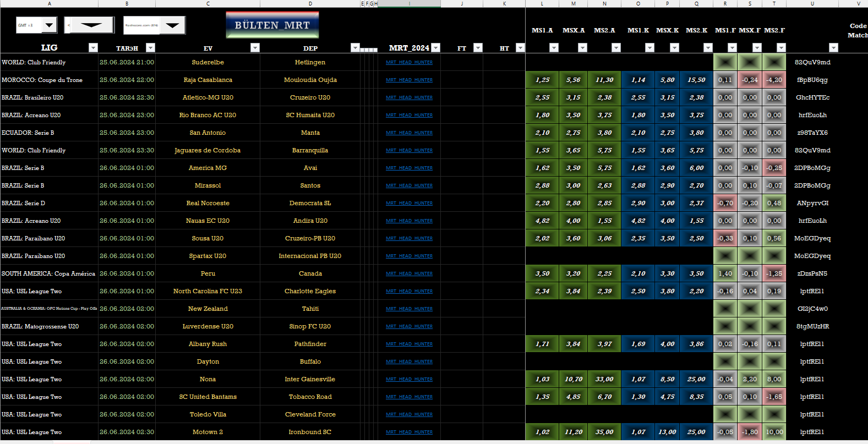Open MRT_HEAD_HUNTER link for New Zealand row
Viewport: 868px width, 444px height.
click(x=409, y=309)
